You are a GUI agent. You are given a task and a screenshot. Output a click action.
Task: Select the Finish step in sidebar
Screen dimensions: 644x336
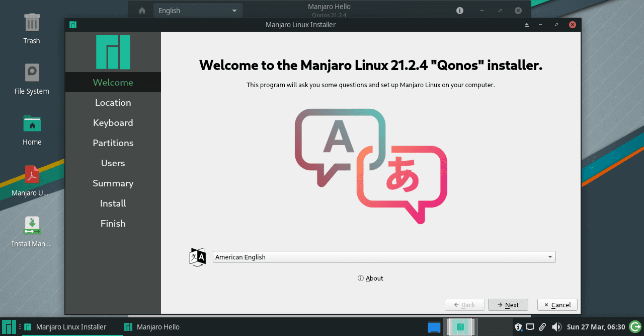click(x=113, y=223)
